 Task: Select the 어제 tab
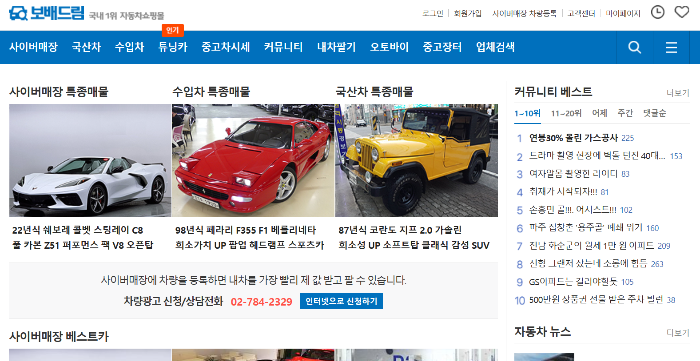pos(600,113)
